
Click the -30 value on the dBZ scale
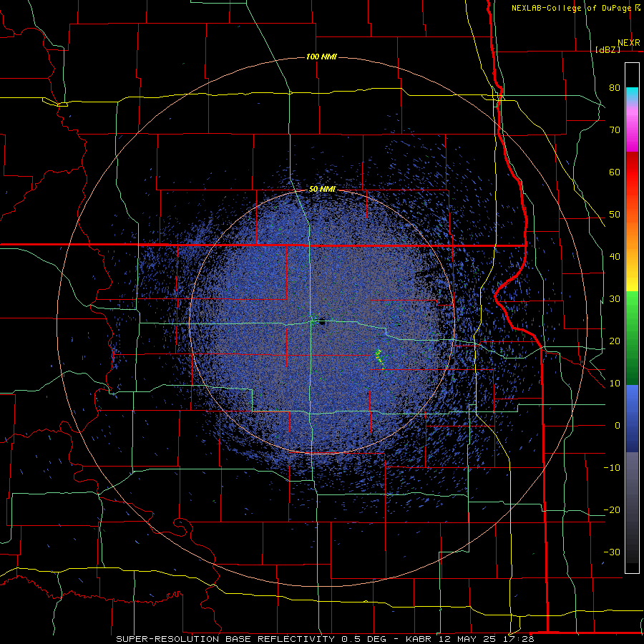coord(612,552)
